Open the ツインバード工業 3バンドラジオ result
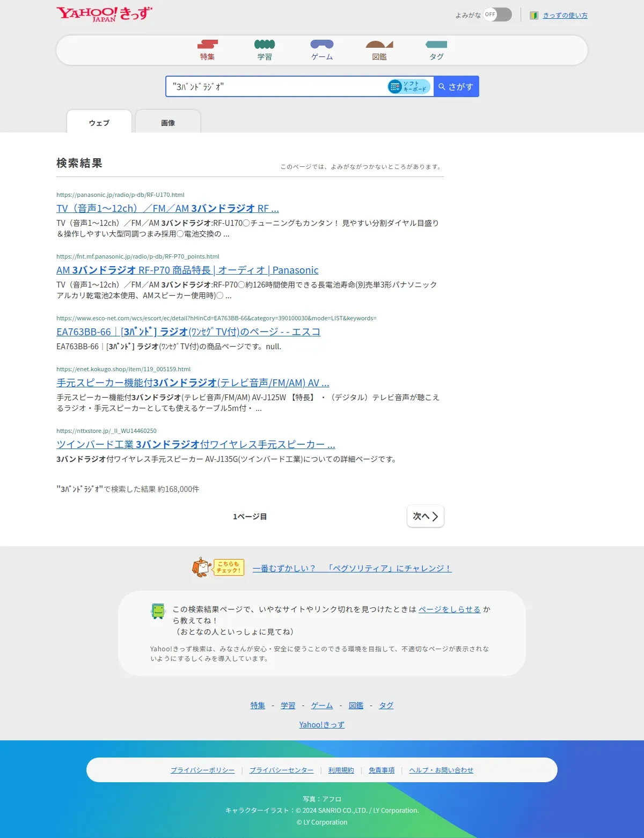 click(196, 444)
